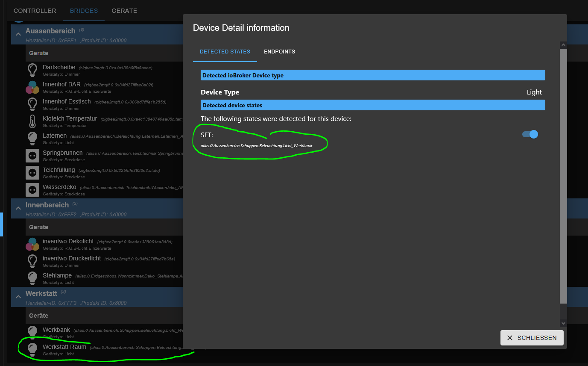This screenshot has width=588, height=366.
Task: Click the dialog scrollbar down arrow
Action: [x=563, y=324]
